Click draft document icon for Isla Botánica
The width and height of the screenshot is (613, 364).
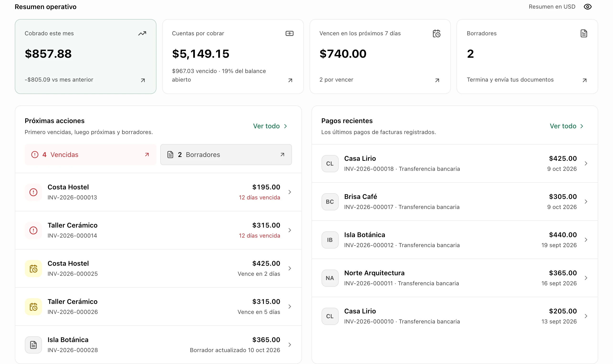33,345
